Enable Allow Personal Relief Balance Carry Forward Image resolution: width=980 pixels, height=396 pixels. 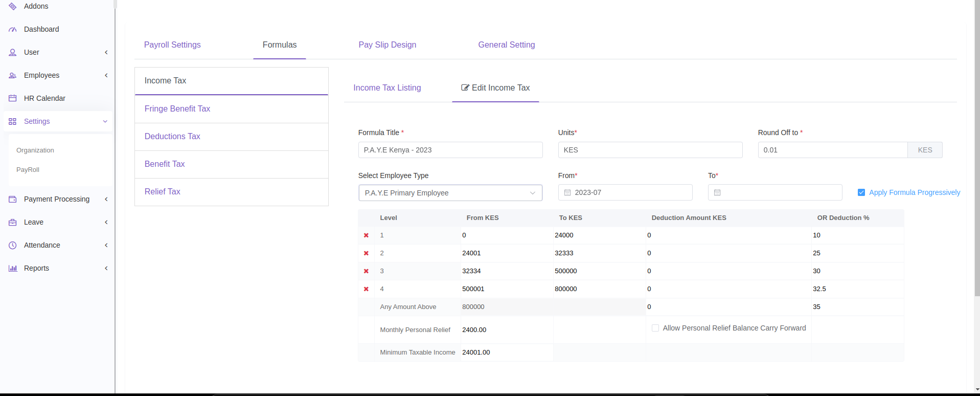coord(655,328)
